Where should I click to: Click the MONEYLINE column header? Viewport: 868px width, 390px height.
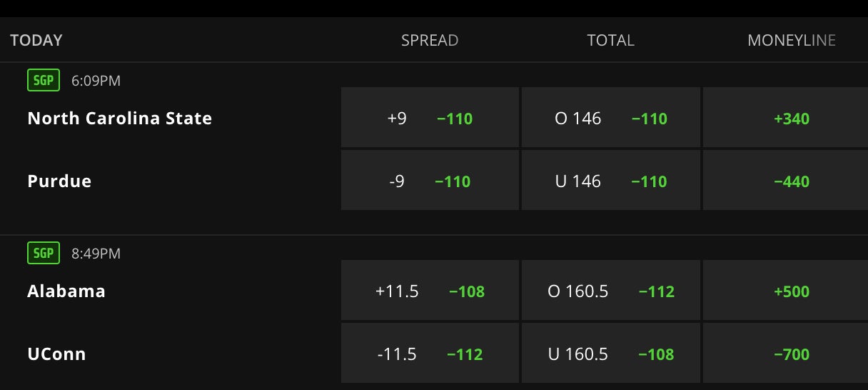point(791,41)
